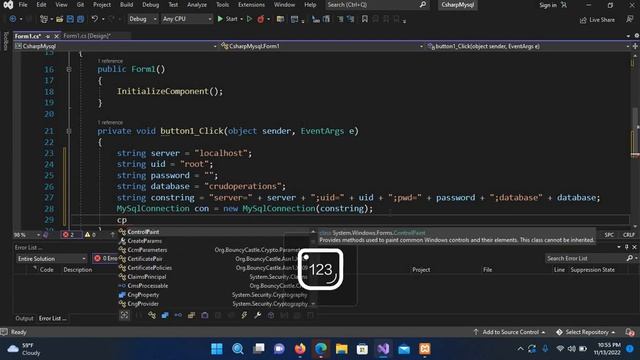The height and width of the screenshot is (360, 640).
Task: Expand the Start button options arrow
Action: [242, 19]
